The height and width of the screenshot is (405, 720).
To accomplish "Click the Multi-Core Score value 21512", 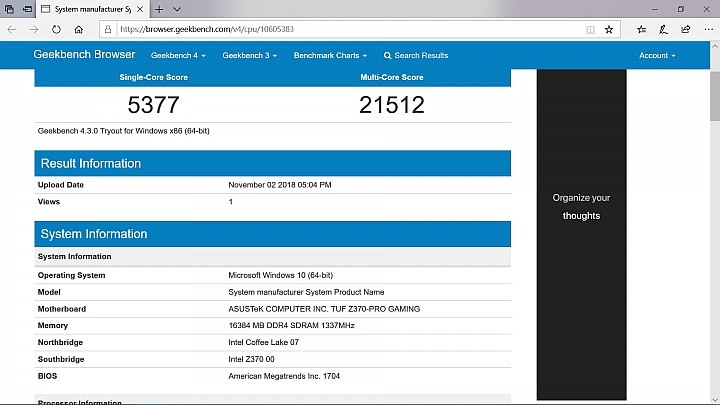I will (x=392, y=105).
